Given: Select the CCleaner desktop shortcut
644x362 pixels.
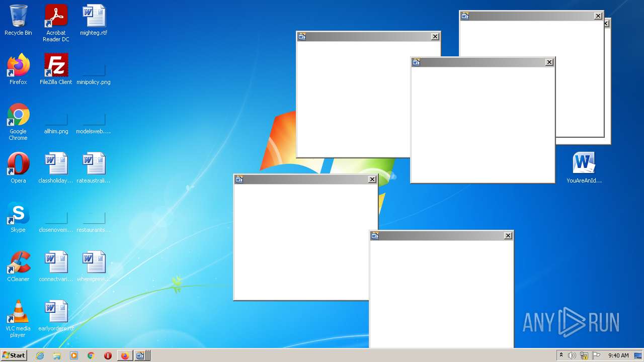Looking at the screenshot, I should [x=18, y=266].
